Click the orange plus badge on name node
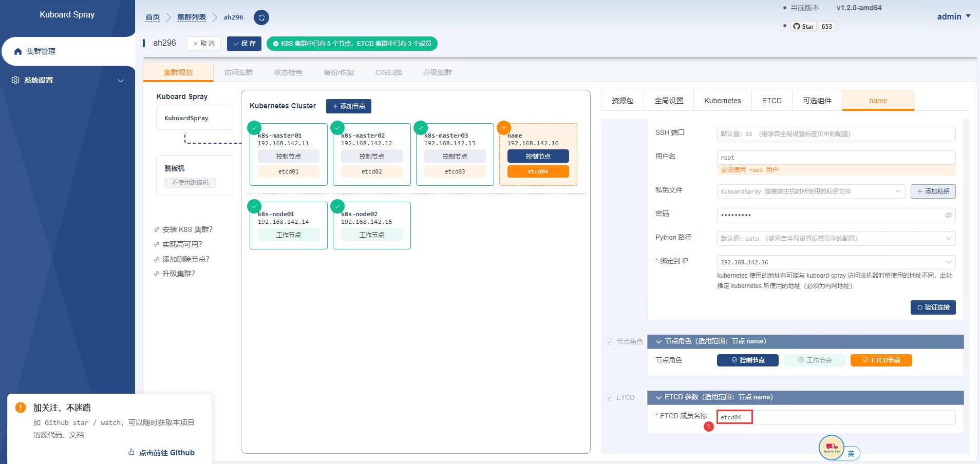 pos(504,127)
